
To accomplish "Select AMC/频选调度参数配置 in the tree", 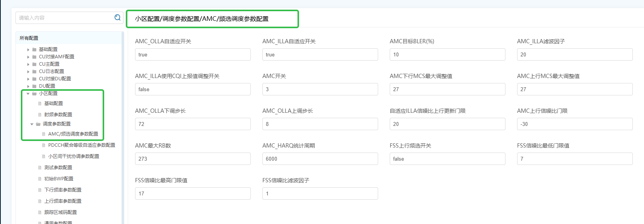I will click(x=73, y=134).
